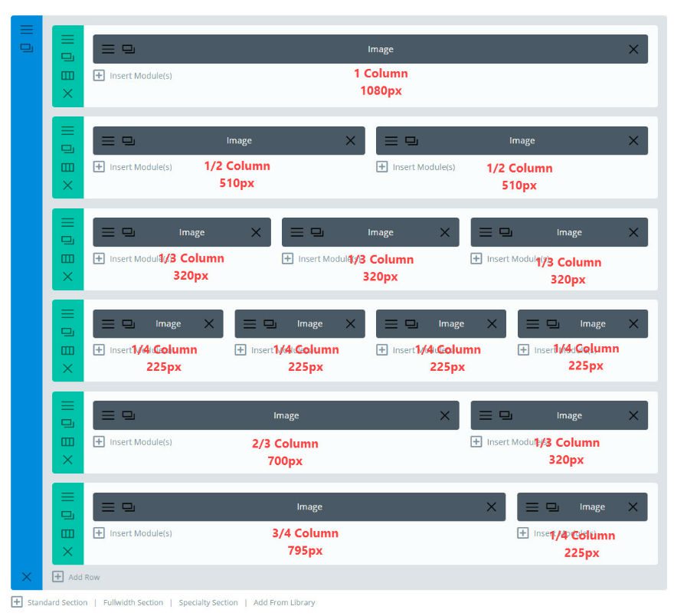
Task: Add a Specialty Section
Action: (x=208, y=602)
